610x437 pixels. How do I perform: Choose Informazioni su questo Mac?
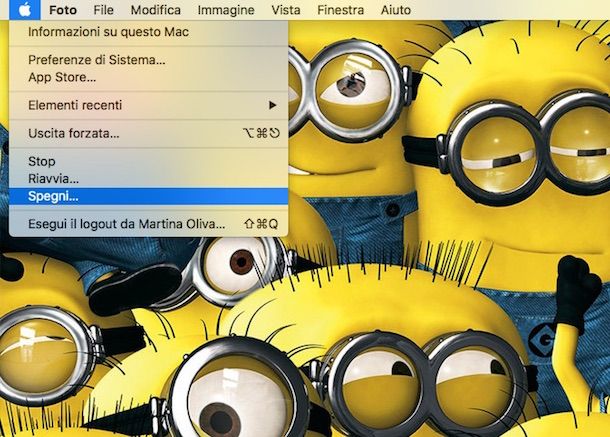148,32
